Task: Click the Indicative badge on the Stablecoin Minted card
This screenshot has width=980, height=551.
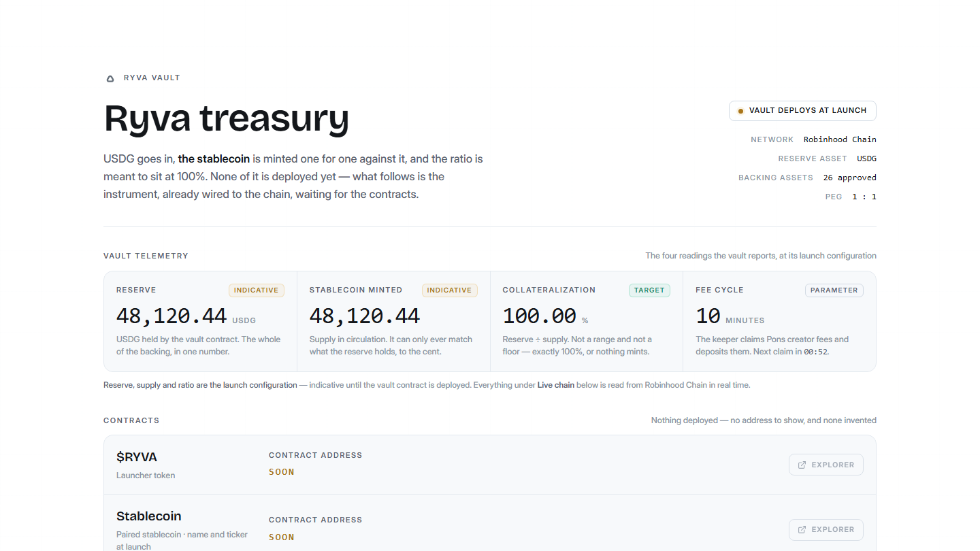Action: [450, 290]
